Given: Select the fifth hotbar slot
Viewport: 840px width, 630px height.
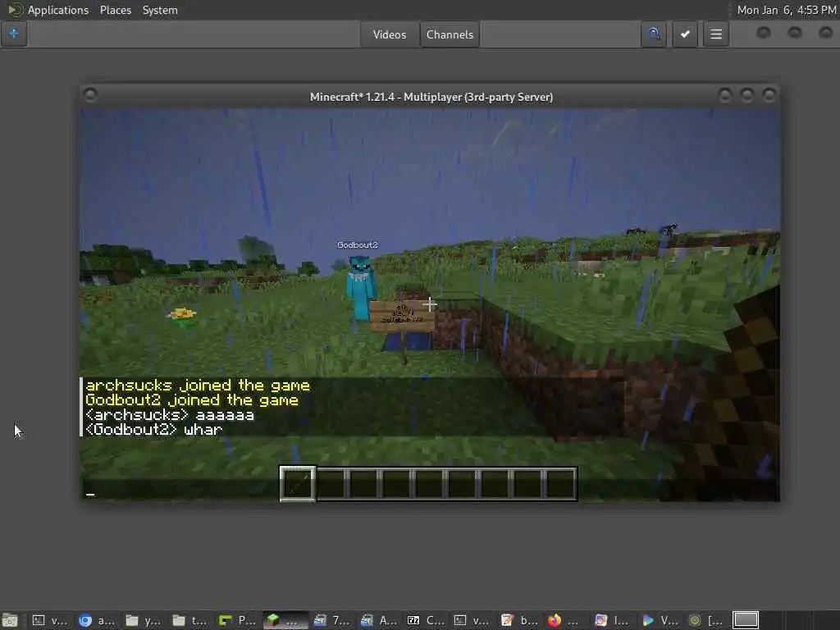Looking at the screenshot, I should coord(429,484).
